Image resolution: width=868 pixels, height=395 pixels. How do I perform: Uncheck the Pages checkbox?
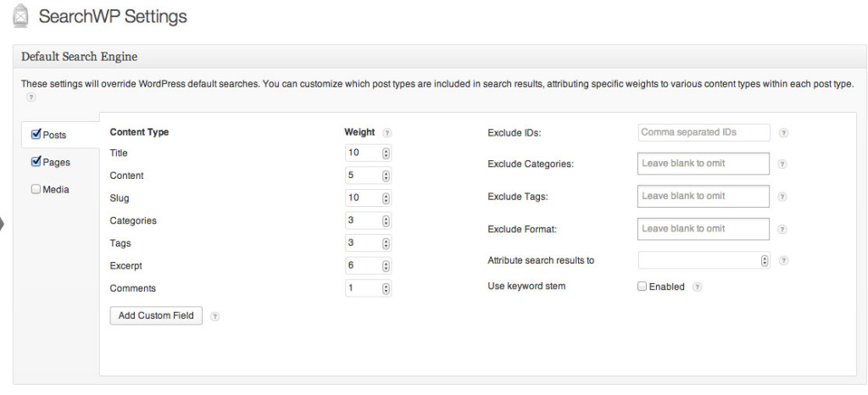[36, 162]
